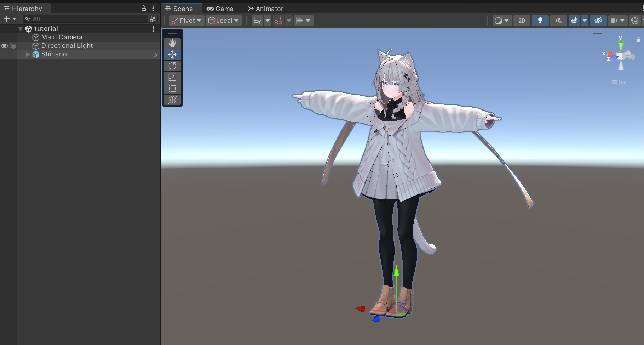The width and height of the screenshot is (644, 345).
Task: Select the Move tool
Action: (172, 55)
